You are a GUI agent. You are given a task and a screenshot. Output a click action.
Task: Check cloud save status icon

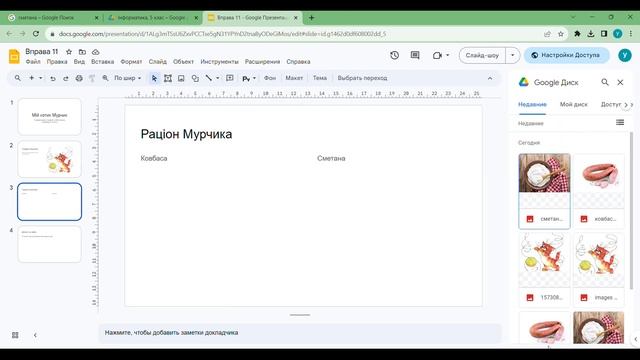tap(96, 52)
